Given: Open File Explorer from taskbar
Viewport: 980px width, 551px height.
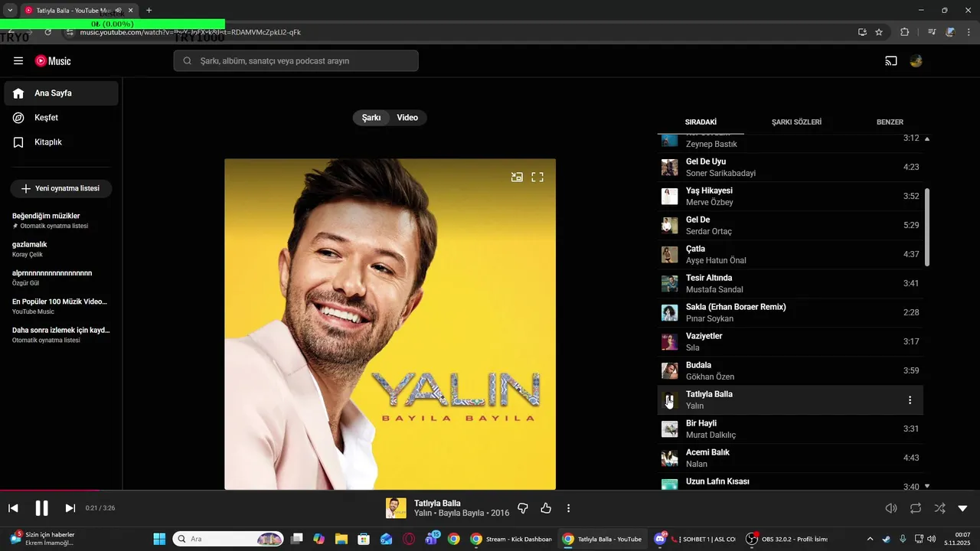Looking at the screenshot, I should (x=341, y=539).
